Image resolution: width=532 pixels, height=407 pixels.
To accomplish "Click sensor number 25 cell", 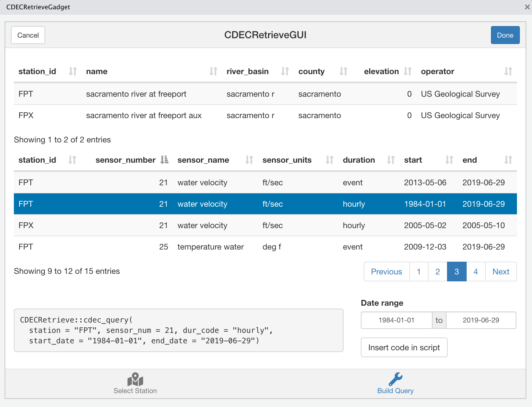I will (164, 247).
